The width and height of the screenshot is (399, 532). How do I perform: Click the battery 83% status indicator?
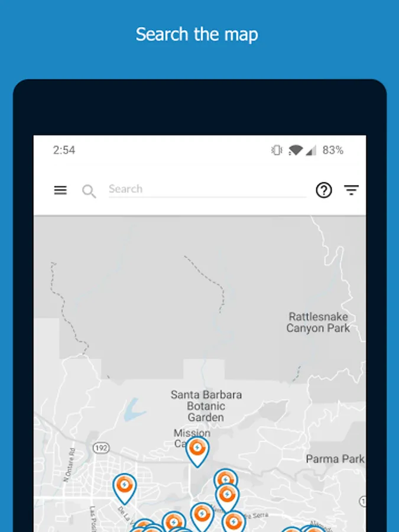click(333, 150)
